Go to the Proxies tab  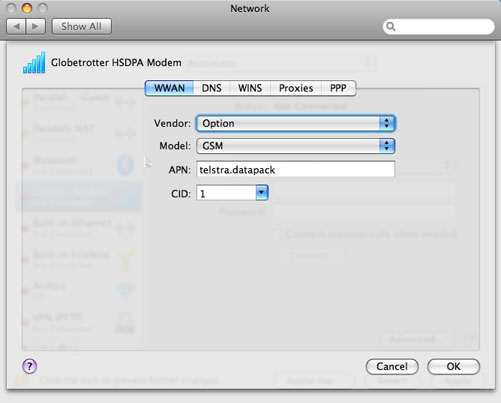296,88
